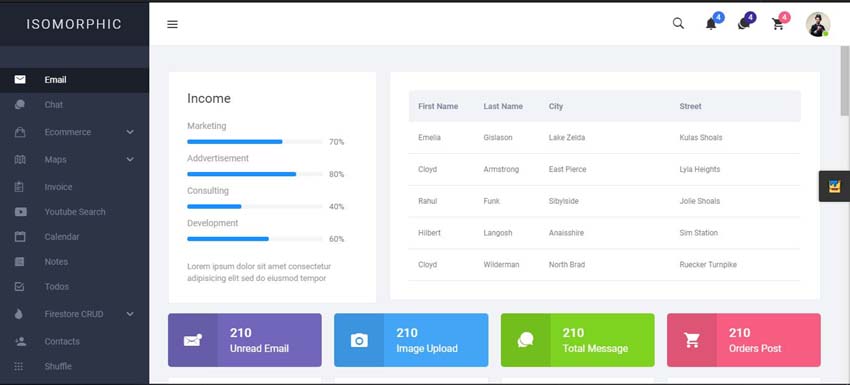
Task: Select the Wilderman table cell
Action: pyautogui.click(x=501, y=265)
